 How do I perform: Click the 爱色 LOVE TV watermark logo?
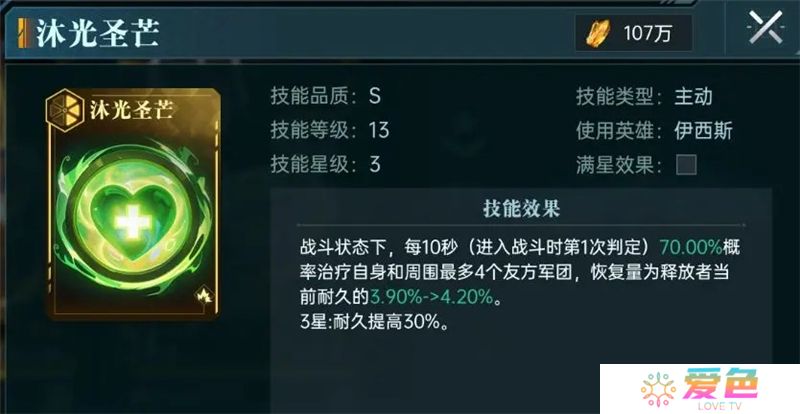tap(699, 389)
